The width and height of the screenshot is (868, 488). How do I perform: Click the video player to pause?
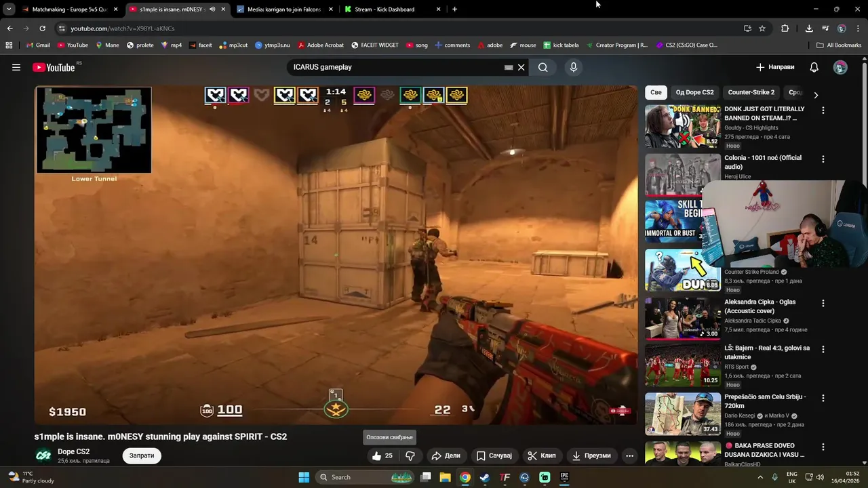click(336, 255)
